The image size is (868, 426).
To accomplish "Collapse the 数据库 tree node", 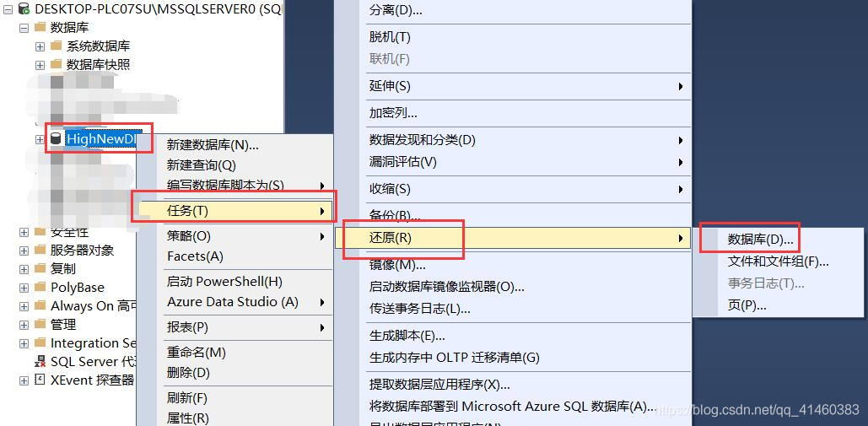I will pyautogui.click(x=24, y=27).
